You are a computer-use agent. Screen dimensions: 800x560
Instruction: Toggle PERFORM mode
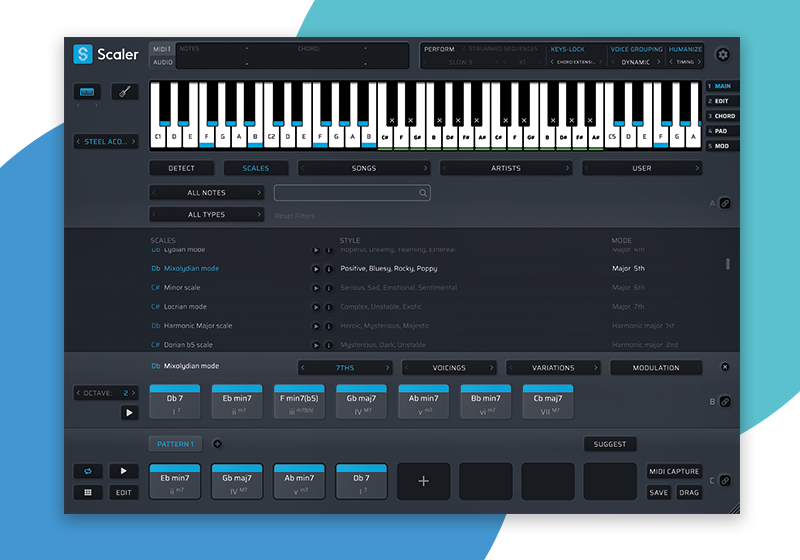439,49
